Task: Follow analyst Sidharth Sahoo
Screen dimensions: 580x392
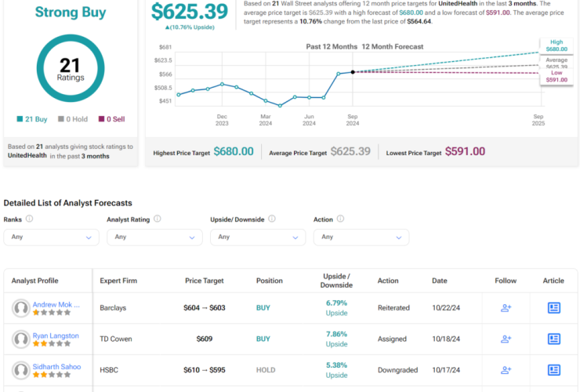Action: click(x=506, y=370)
